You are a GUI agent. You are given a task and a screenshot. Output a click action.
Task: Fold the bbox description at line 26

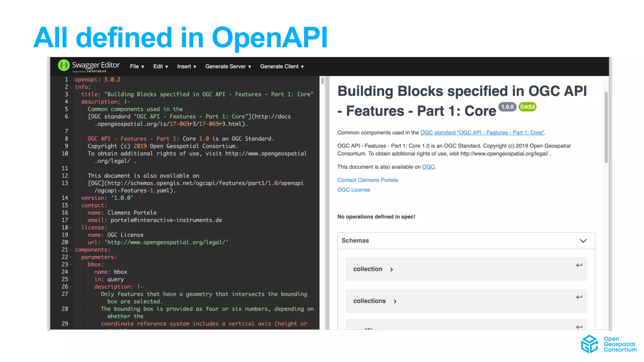(71, 287)
